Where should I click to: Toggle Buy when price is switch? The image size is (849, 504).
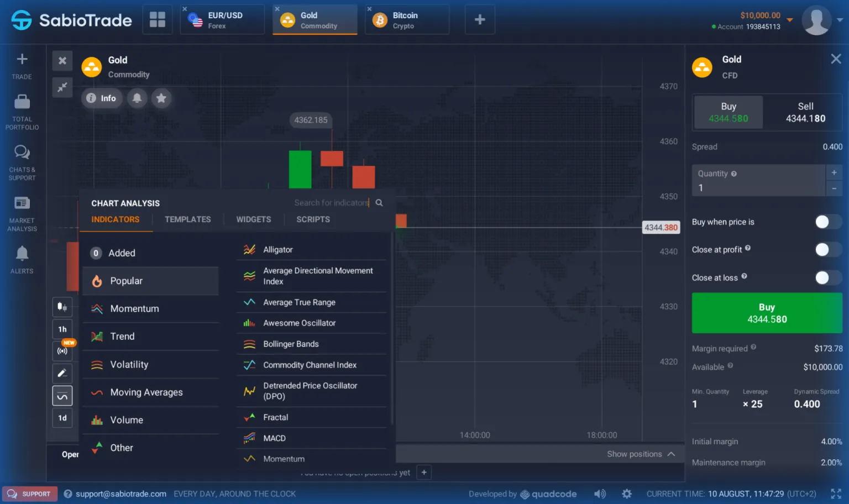coord(827,222)
